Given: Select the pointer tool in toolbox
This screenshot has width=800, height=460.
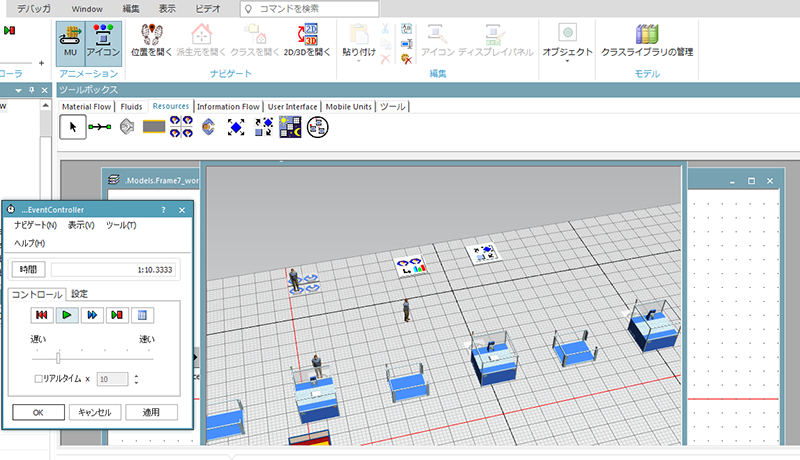Looking at the screenshot, I should pos(72,127).
